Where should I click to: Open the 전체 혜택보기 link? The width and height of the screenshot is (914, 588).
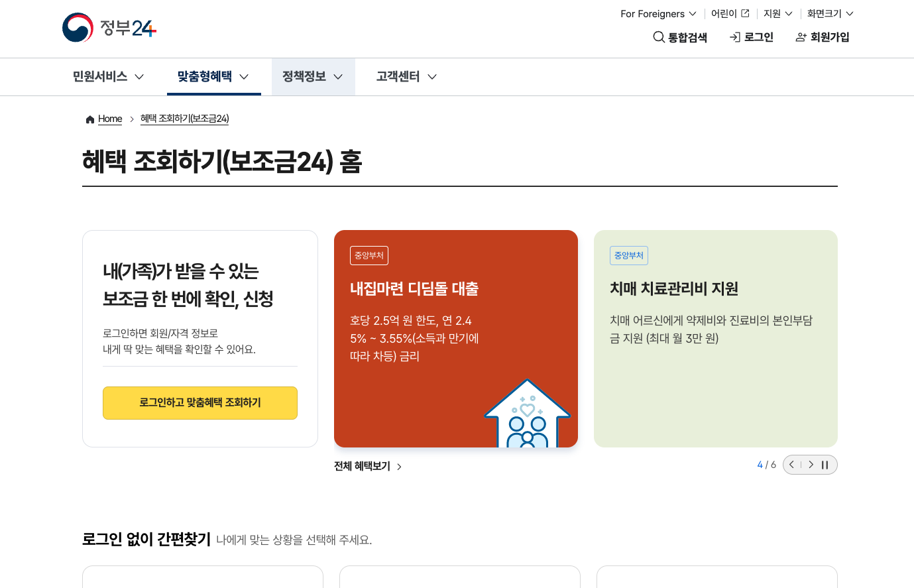368,467
